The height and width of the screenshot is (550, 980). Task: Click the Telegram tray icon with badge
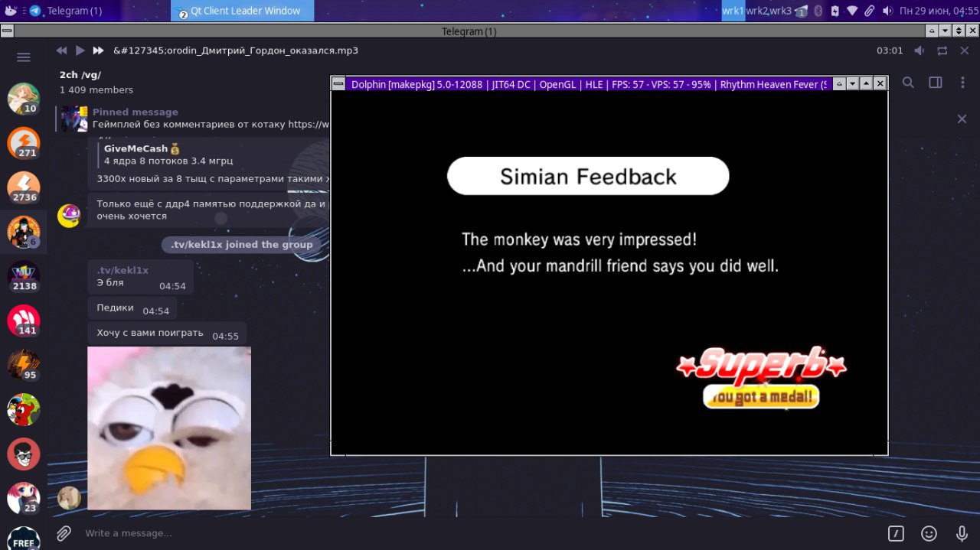point(801,11)
